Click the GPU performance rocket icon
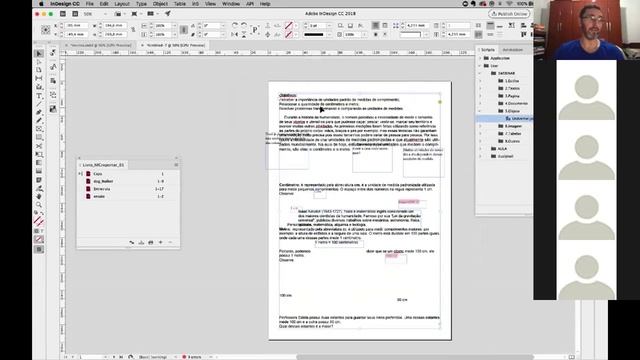 (x=168, y=13)
